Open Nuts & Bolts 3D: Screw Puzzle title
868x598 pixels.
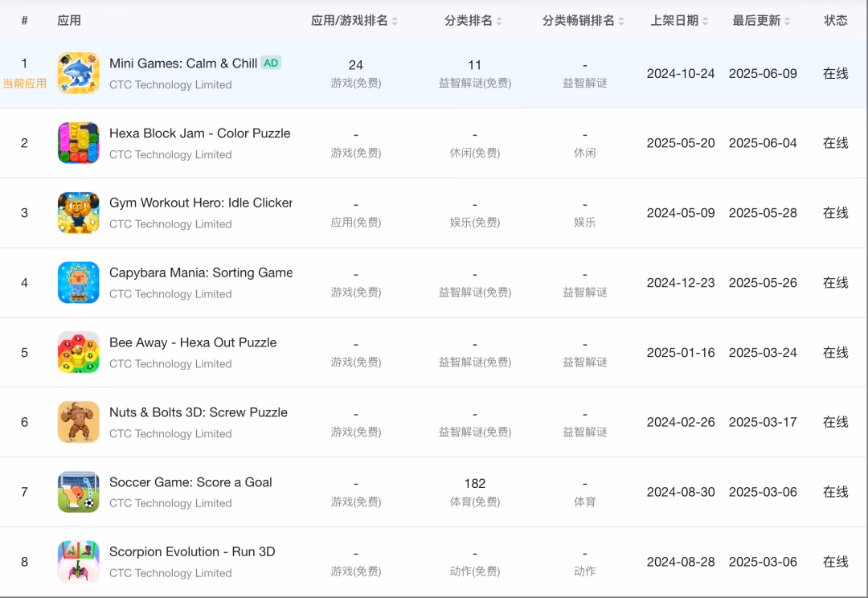tap(199, 412)
